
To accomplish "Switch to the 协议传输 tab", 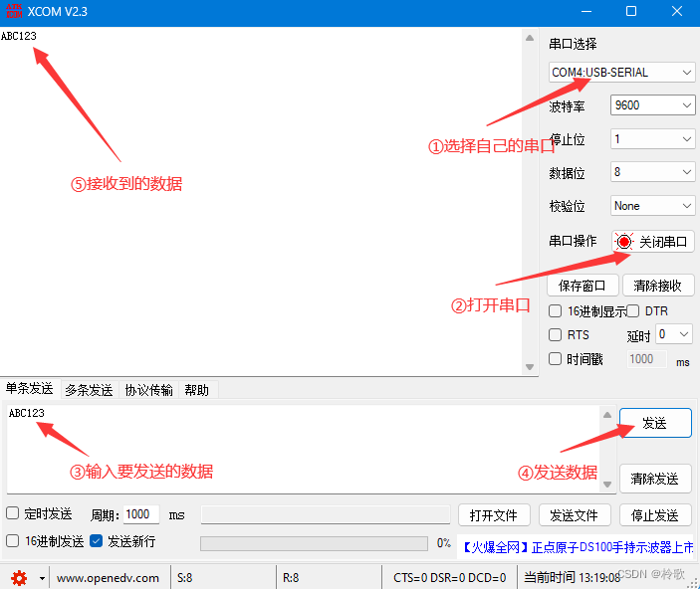I will 148,390.
